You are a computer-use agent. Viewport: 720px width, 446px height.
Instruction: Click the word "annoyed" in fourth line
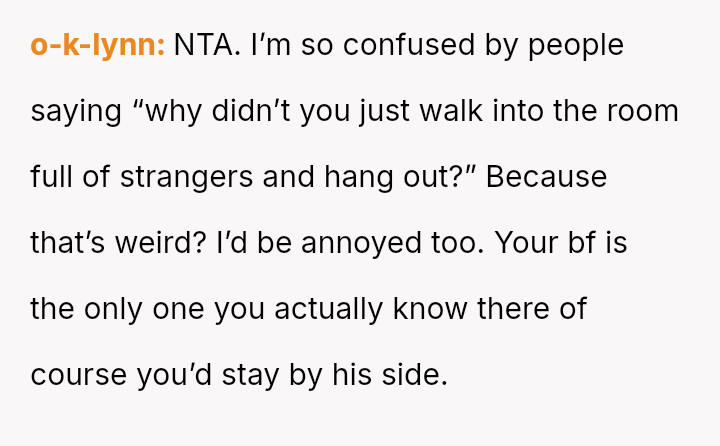361,245
